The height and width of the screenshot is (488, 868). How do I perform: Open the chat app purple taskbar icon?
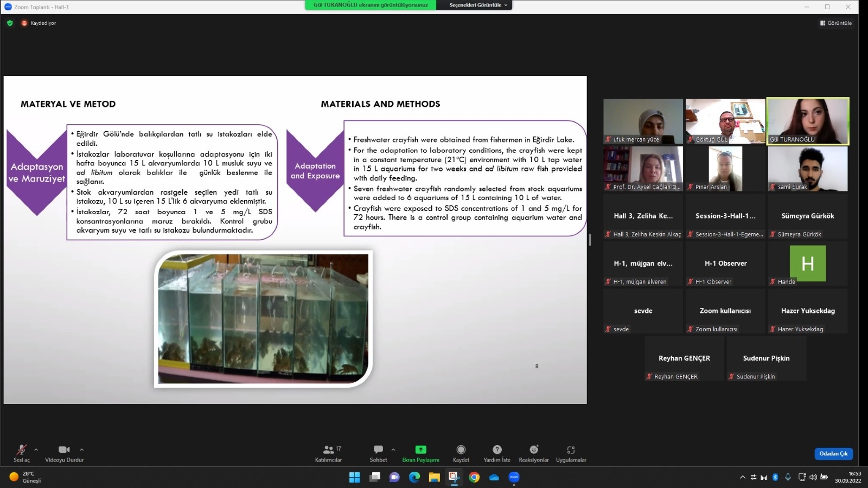tap(394, 477)
